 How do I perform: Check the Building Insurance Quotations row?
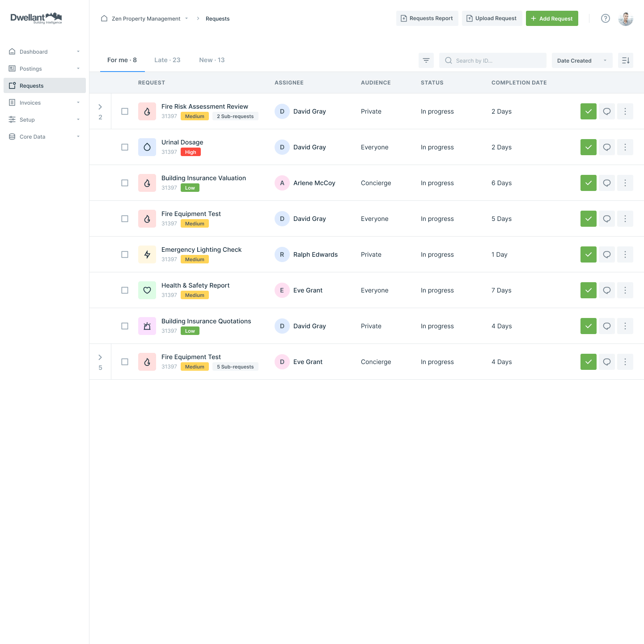(x=125, y=326)
